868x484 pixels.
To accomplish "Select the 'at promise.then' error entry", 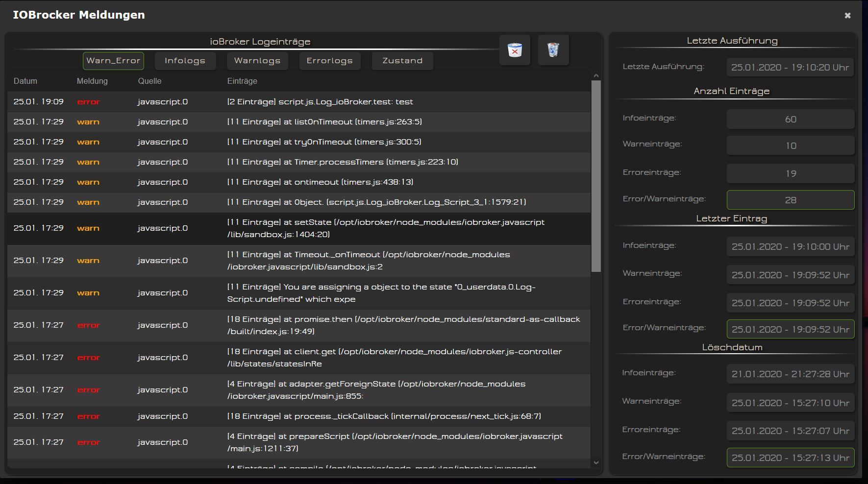I will pyautogui.click(x=299, y=325).
